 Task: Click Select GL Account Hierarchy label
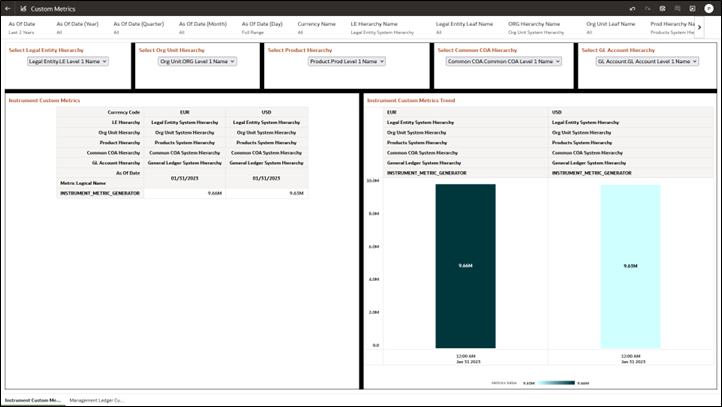618,50
